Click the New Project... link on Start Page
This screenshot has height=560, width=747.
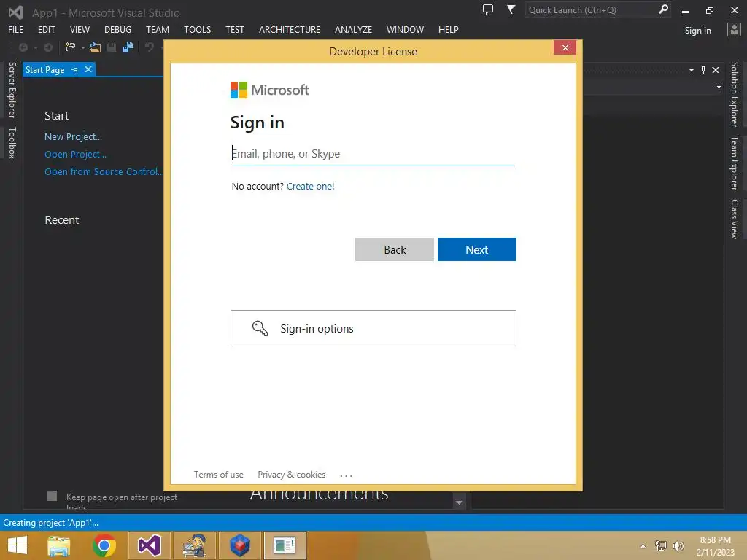(74, 136)
